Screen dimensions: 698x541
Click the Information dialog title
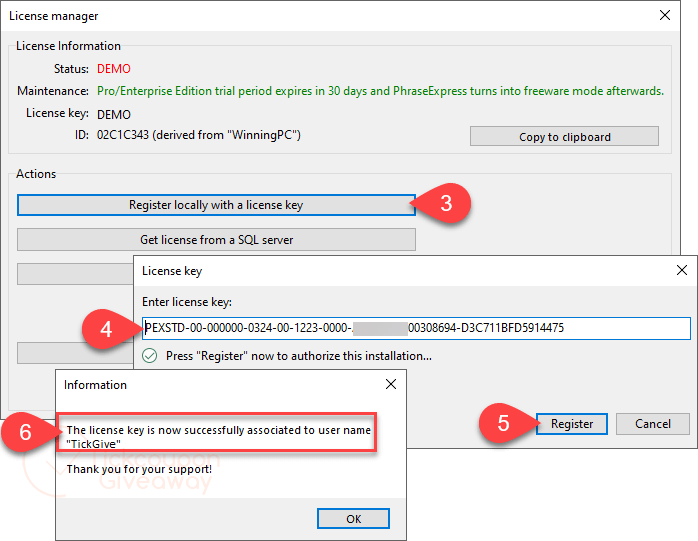tap(95, 385)
